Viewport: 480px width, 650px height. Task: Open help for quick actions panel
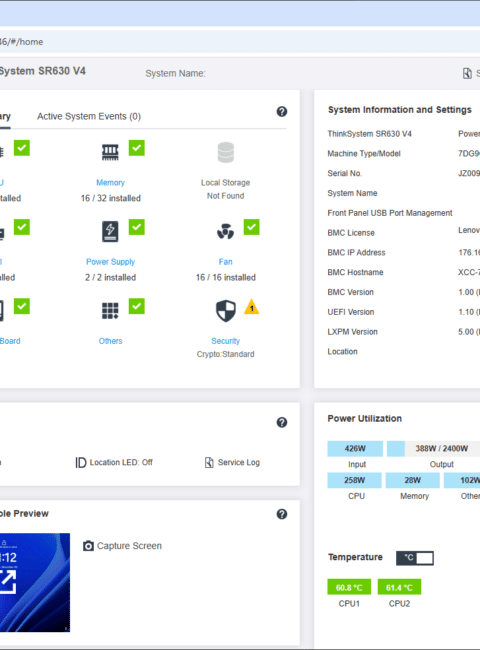pos(282,422)
